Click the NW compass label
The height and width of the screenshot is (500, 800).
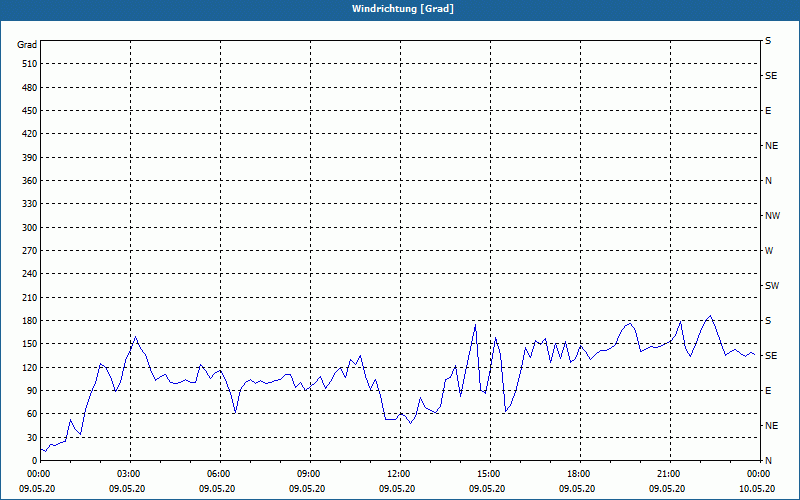point(772,216)
